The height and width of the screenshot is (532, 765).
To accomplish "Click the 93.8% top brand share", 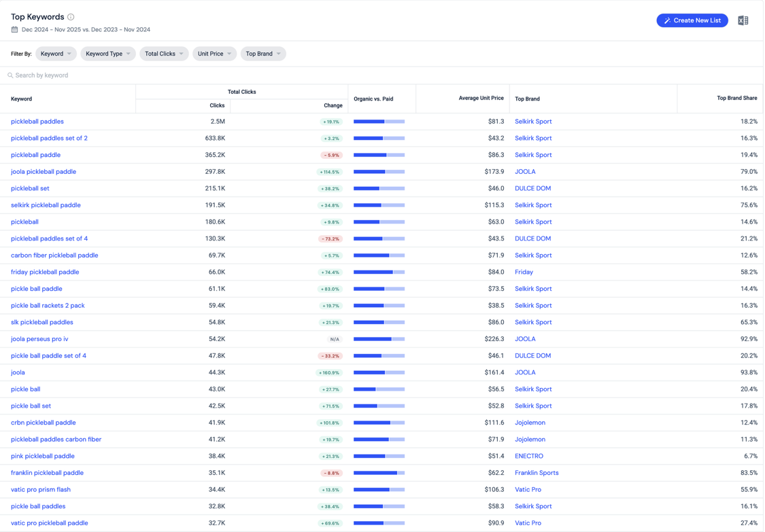I will coord(749,372).
